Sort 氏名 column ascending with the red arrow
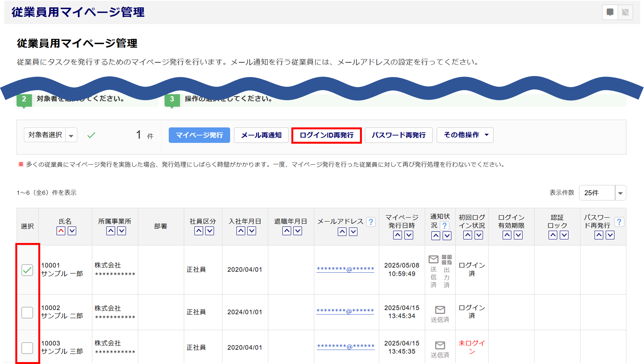Image resolution: width=644 pixels, height=364 pixels. 61,231
